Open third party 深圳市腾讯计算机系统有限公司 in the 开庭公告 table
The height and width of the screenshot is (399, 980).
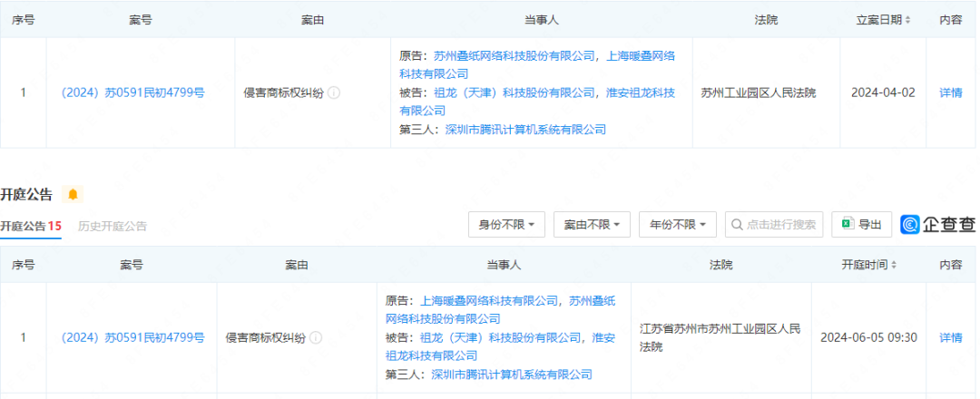click(x=512, y=375)
